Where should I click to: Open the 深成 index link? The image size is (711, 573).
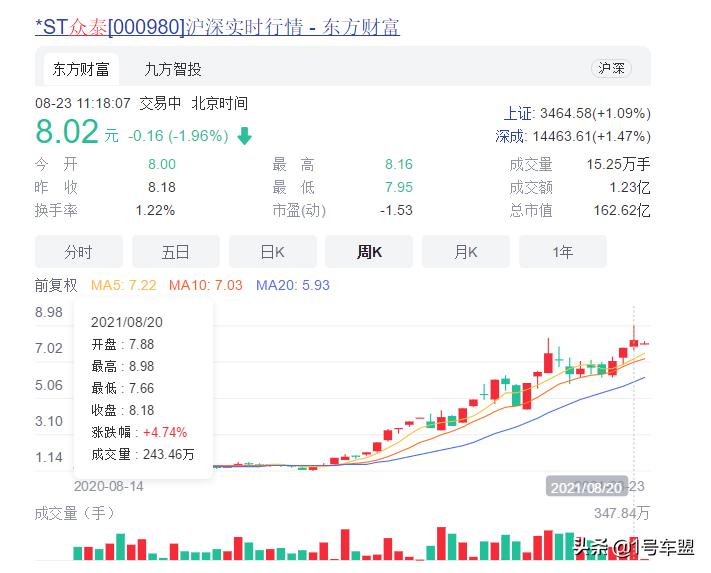pyautogui.click(x=509, y=136)
